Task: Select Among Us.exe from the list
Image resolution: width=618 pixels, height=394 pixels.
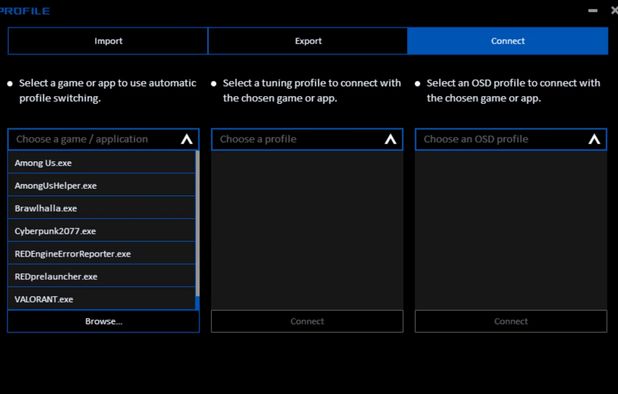Action: pos(101,163)
